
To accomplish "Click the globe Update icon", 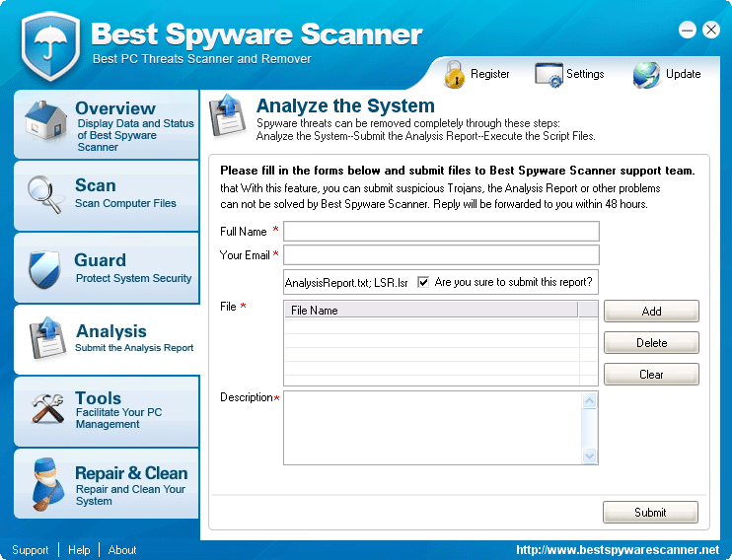I will (646, 75).
